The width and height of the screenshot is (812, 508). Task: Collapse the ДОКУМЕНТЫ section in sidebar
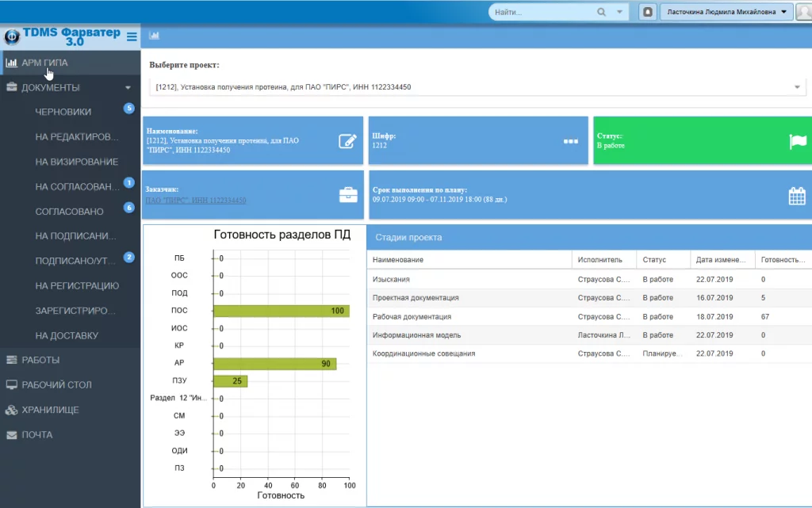128,88
